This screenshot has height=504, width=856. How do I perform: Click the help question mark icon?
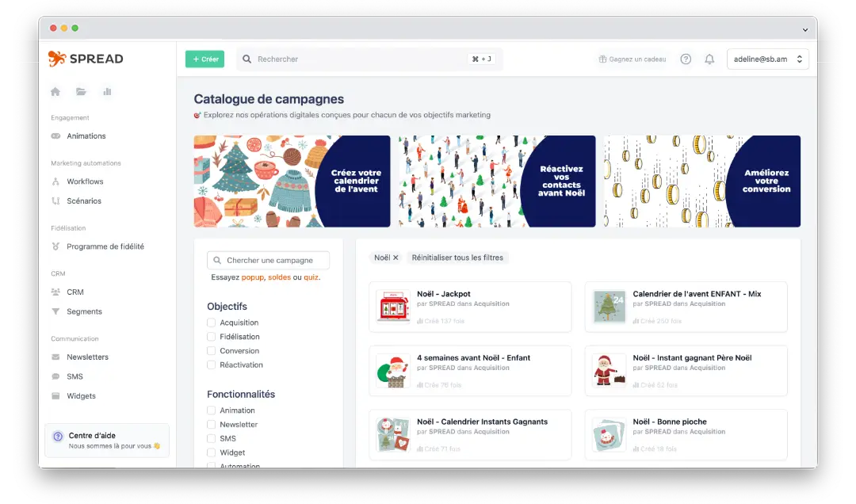coord(685,58)
